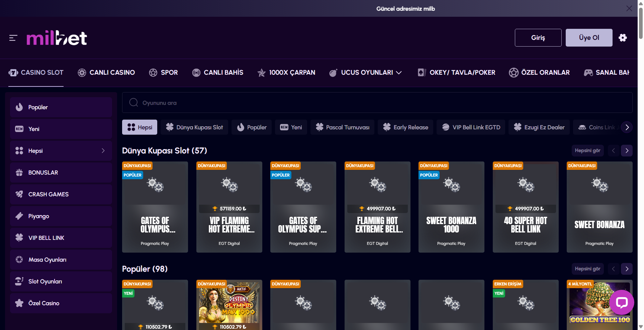Expand the UCUS OYUNLARI dropdown
644x330 pixels.
click(x=399, y=73)
